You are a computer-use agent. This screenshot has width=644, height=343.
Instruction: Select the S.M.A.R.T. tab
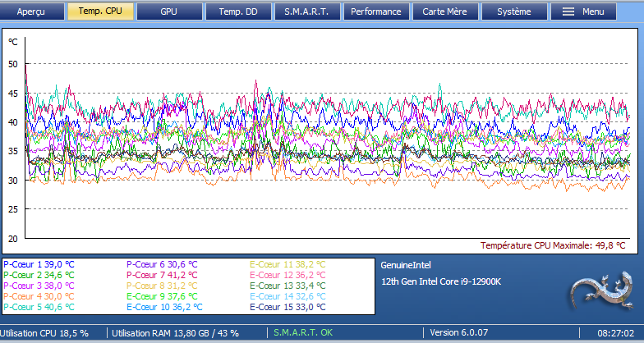click(306, 11)
